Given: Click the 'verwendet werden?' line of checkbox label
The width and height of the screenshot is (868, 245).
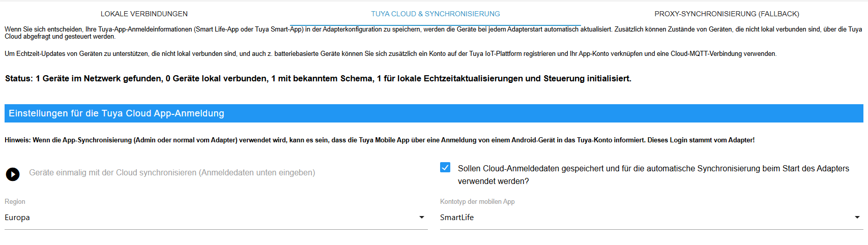Looking at the screenshot, I should [x=493, y=181].
